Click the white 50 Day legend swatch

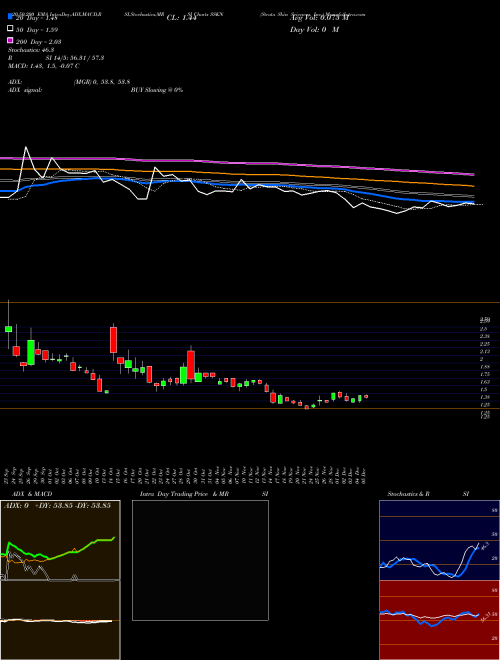click(11, 28)
